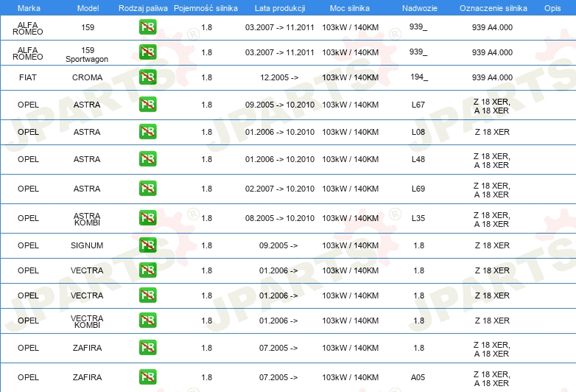Select the fuel icon in the Astra L69 row
This screenshot has width=576, height=392.
pos(147,188)
